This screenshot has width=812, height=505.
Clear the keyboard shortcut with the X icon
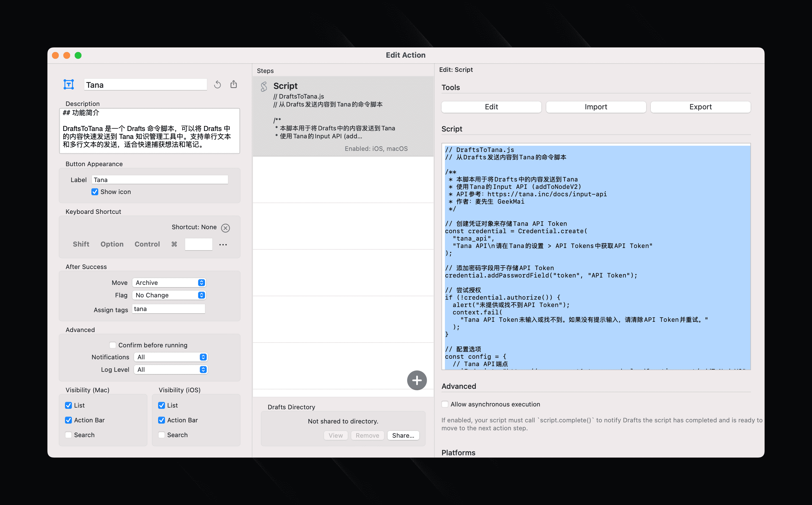pyautogui.click(x=226, y=228)
